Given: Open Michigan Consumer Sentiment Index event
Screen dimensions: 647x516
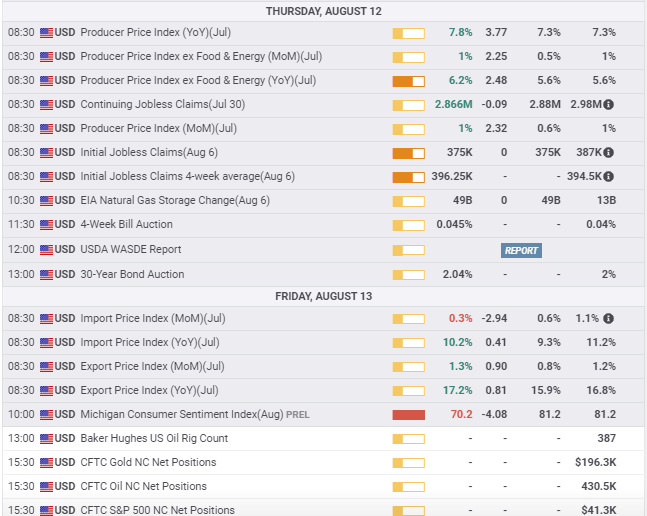Looking at the screenshot, I should tap(181, 415).
